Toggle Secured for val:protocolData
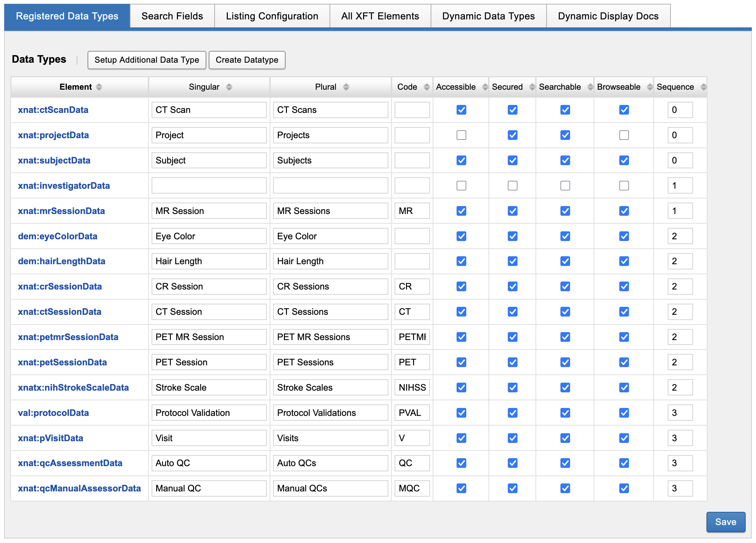 pos(513,413)
